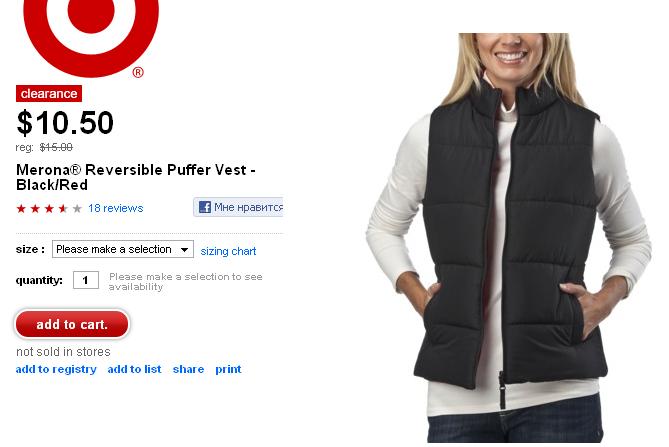Click the Facebook like icon
Image resolution: width=669 pixels, height=447 pixels.
(205, 207)
